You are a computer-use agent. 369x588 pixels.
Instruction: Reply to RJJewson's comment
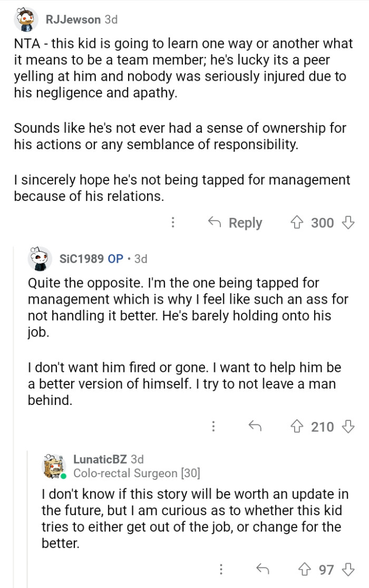(236, 223)
